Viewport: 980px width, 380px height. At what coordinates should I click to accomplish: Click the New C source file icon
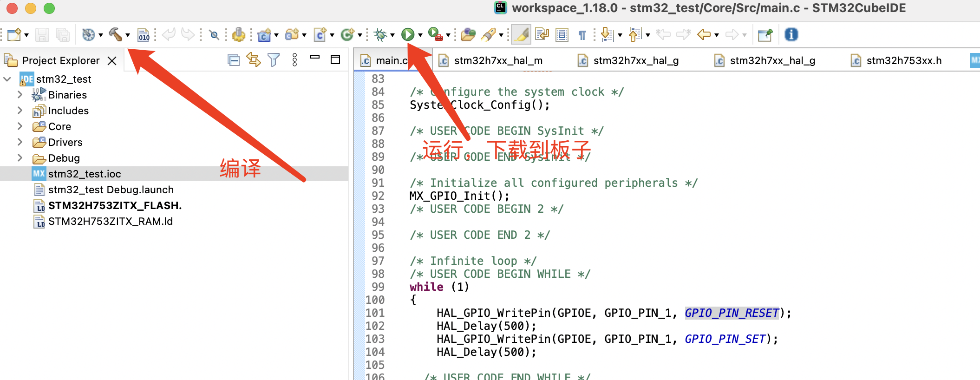click(x=320, y=35)
